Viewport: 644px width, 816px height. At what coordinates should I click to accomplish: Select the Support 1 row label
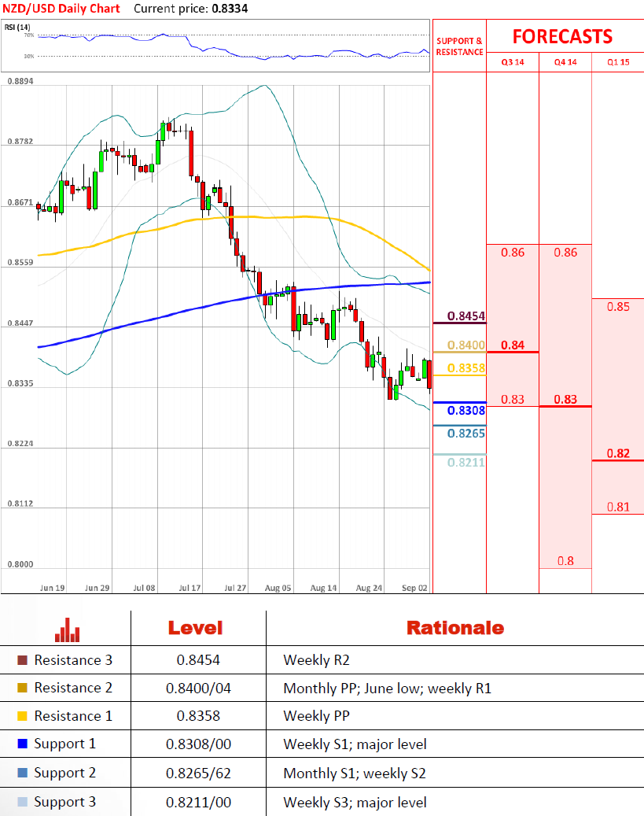pos(65,744)
